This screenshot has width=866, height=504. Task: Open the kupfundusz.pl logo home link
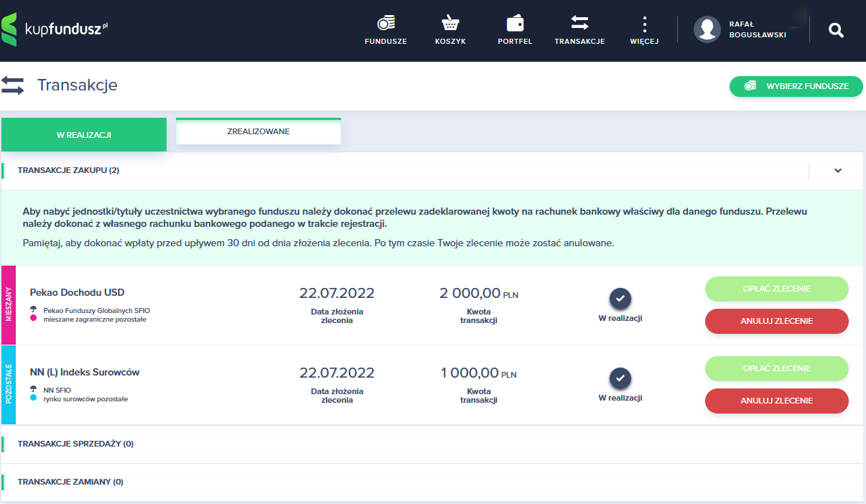pos(55,29)
